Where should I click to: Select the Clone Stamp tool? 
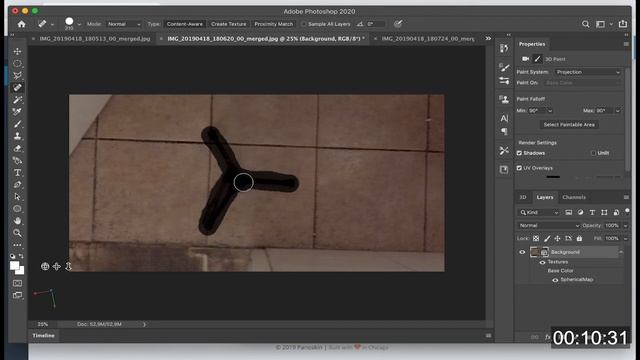pyautogui.click(x=17, y=136)
